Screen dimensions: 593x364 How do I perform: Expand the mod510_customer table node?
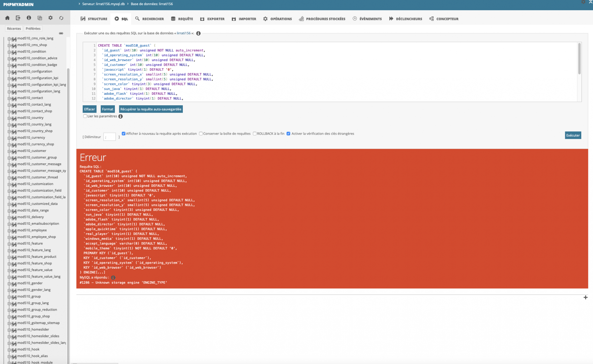click(x=9, y=151)
